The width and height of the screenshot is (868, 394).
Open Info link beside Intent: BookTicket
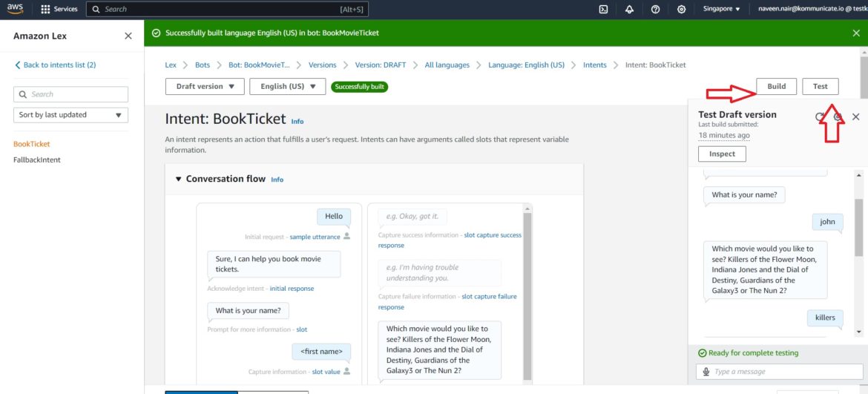(297, 121)
